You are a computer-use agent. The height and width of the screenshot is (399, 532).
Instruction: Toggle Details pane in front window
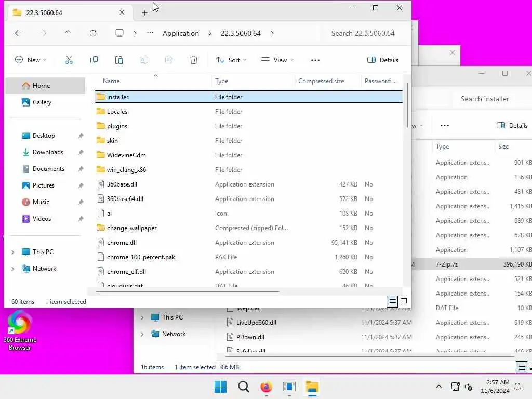point(383,60)
